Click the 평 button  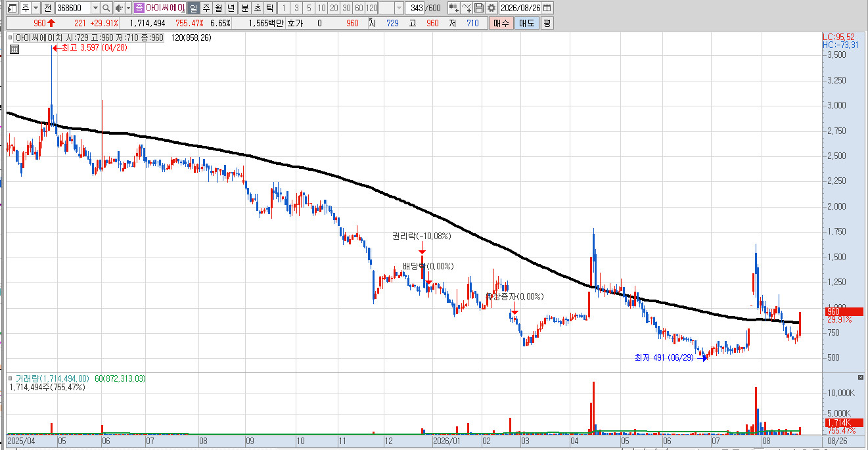click(x=547, y=23)
